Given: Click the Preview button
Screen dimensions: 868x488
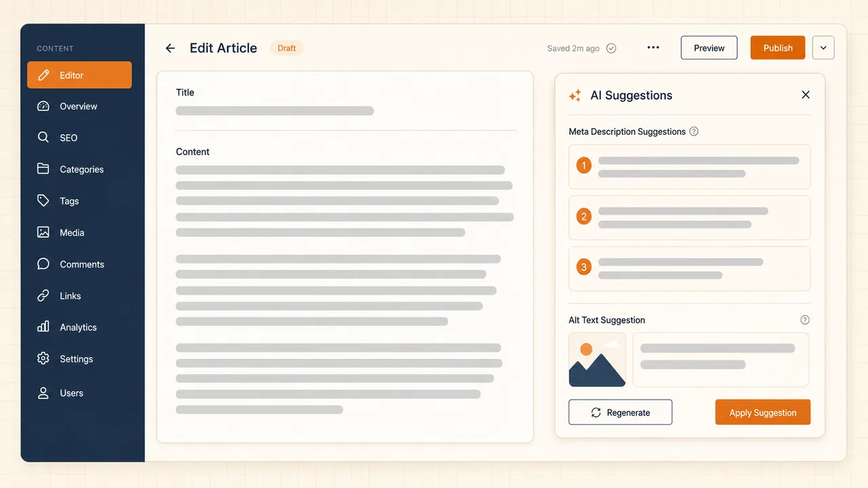Looking at the screenshot, I should click(x=709, y=48).
